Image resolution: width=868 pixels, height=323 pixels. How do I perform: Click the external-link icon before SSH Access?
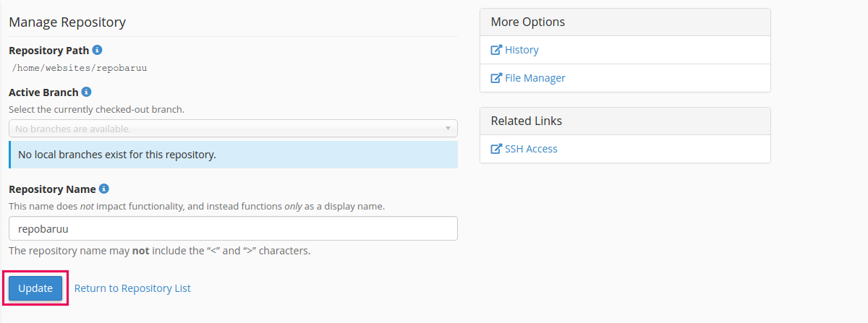point(496,149)
